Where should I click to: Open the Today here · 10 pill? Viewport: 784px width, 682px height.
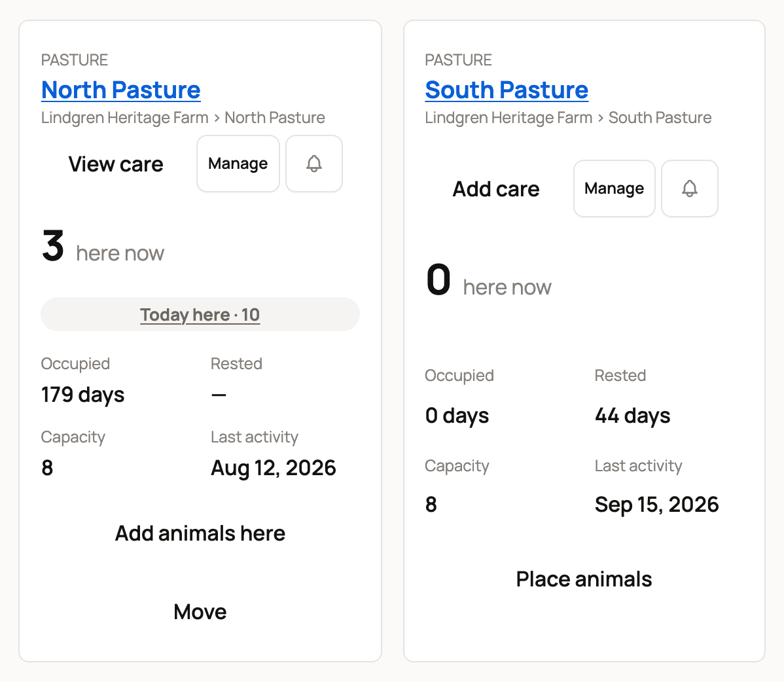(x=200, y=315)
